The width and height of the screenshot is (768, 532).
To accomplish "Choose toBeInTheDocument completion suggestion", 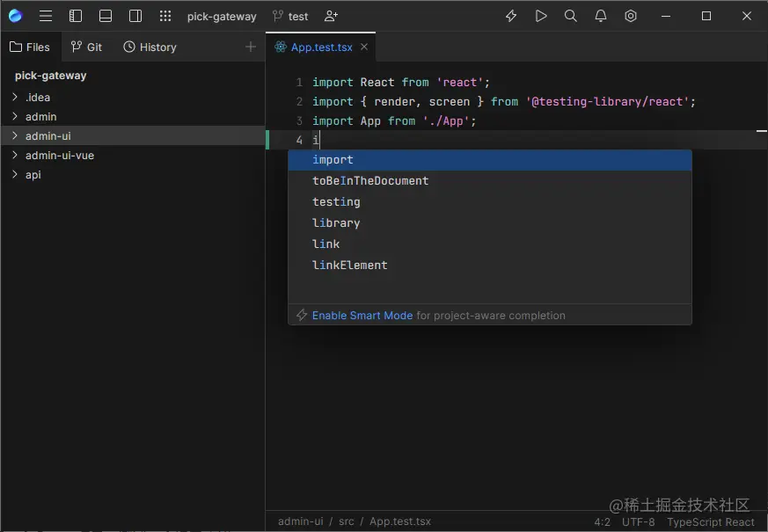I will coord(490,181).
